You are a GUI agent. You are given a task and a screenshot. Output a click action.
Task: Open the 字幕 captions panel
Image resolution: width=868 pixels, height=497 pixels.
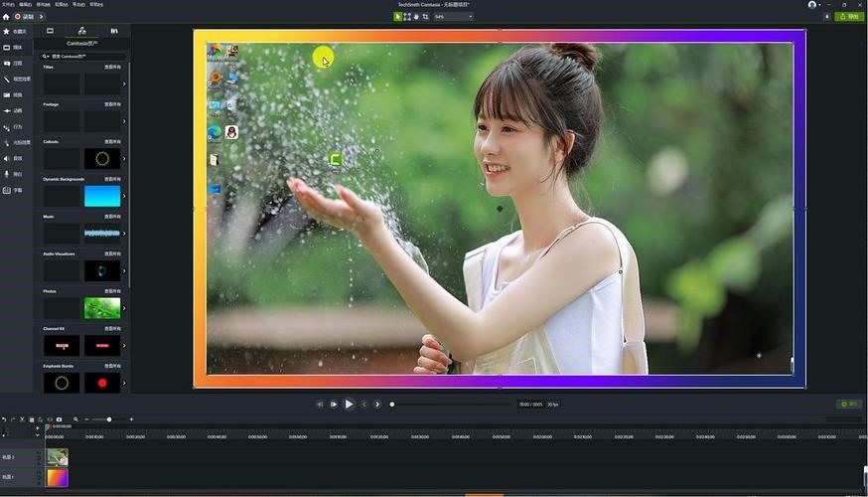click(13, 190)
